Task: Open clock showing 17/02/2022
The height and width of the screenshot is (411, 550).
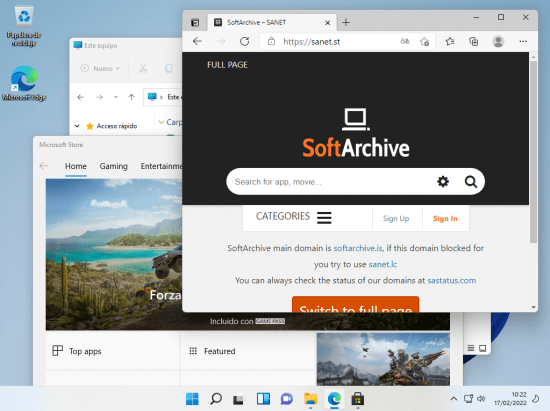Action: [510, 399]
